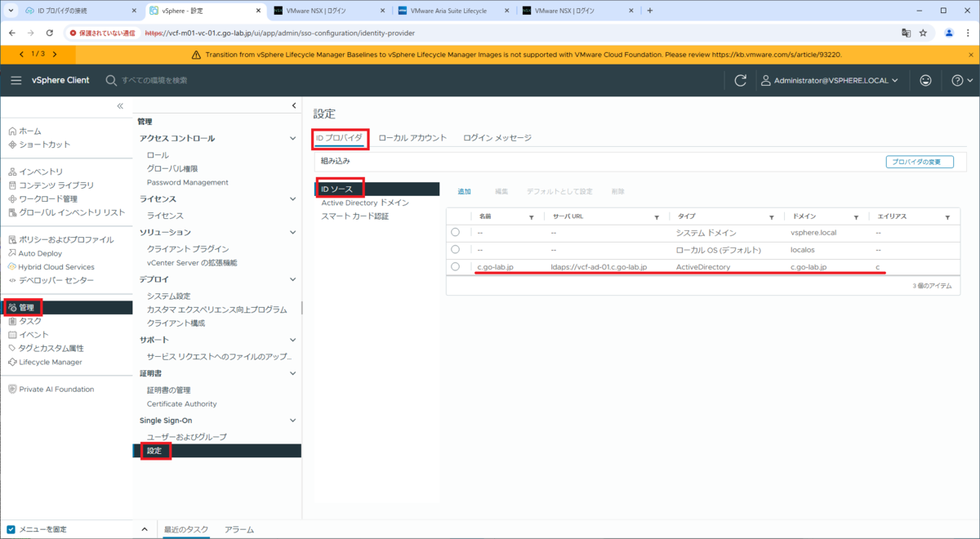The width and height of the screenshot is (980, 539).
Task: Select radio button for localos row
Action: pyautogui.click(x=456, y=249)
